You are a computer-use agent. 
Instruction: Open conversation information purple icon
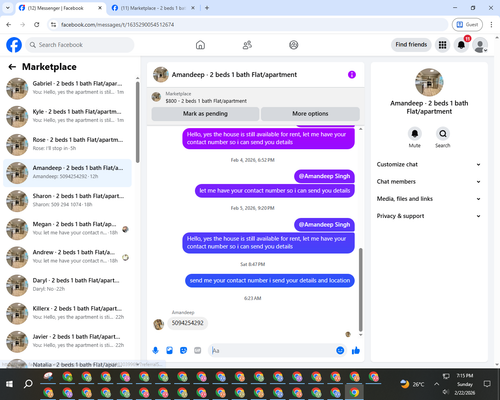point(352,74)
